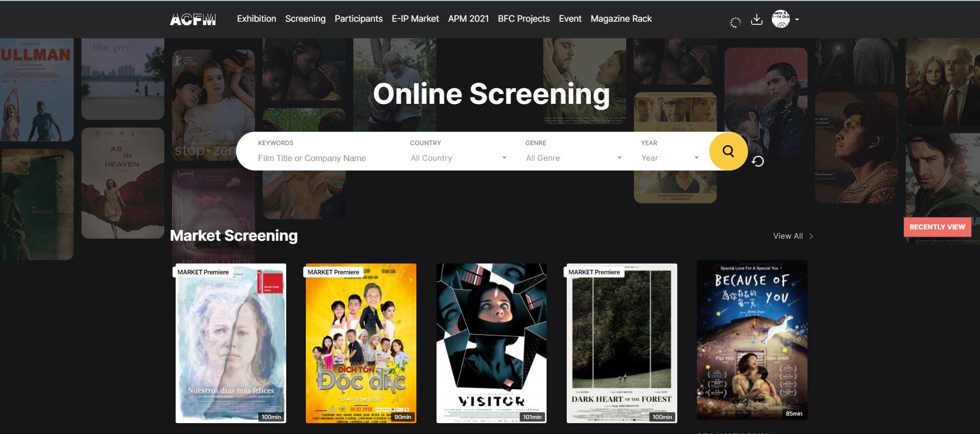Click View All for Market Screening
Screen dimensions: 980x434
point(788,236)
